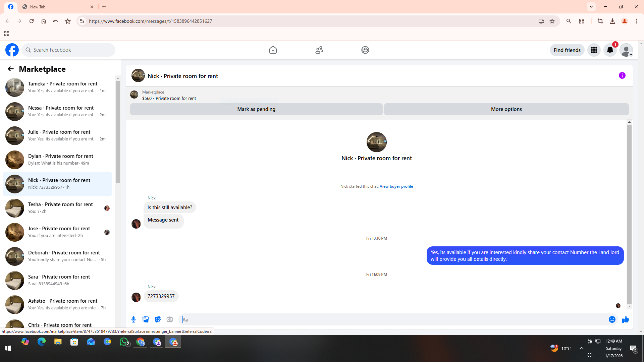This screenshot has height=362, width=644.
Task: Expand the account profile dropdown
Action: coord(626,50)
